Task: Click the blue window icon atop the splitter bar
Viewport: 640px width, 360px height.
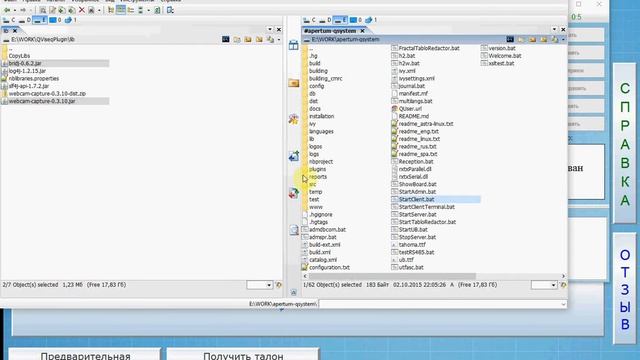Action: (x=293, y=45)
